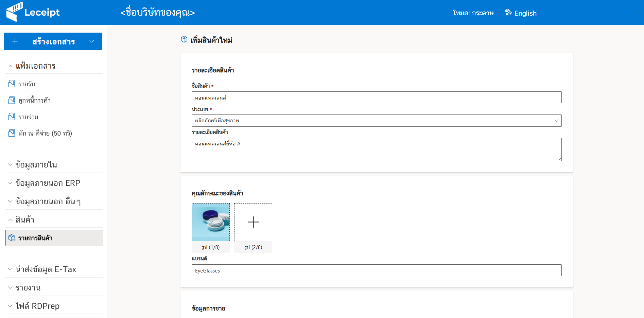The image size is (644, 318).
Task: Add second product image with plus tile
Action: coord(253,222)
